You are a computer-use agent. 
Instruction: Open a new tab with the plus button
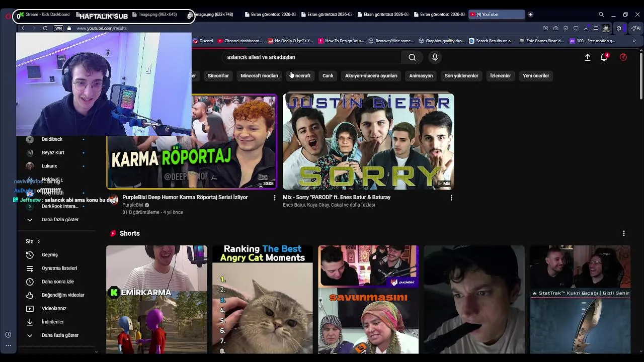pos(530,15)
